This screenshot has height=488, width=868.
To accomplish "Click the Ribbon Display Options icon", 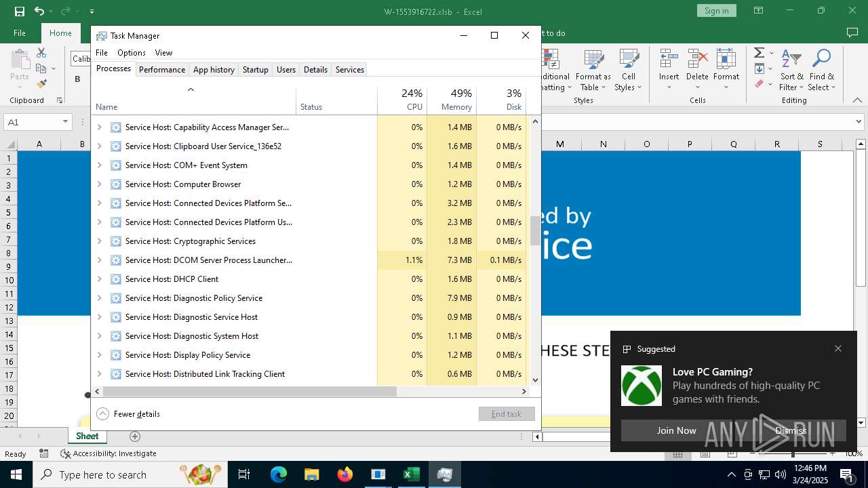I will pos(758,11).
